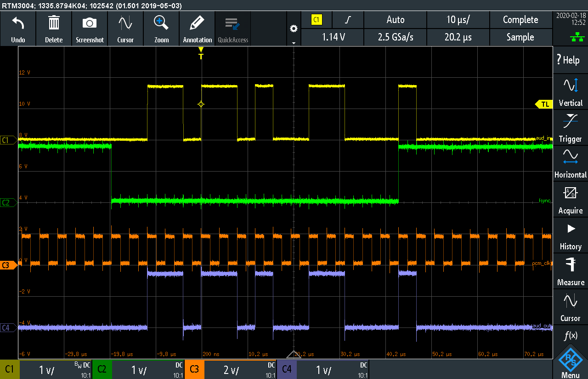This screenshot has width=588, height=379.
Task: Click the 12 V scale label
Action: click(x=24, y=73)
